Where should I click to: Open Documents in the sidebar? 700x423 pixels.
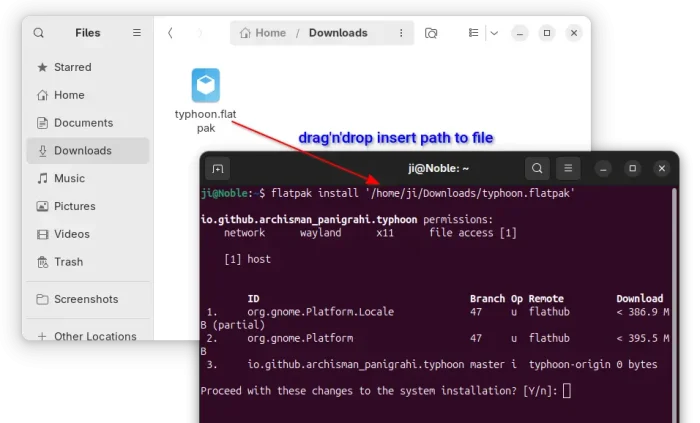click(x=88, y=123)
